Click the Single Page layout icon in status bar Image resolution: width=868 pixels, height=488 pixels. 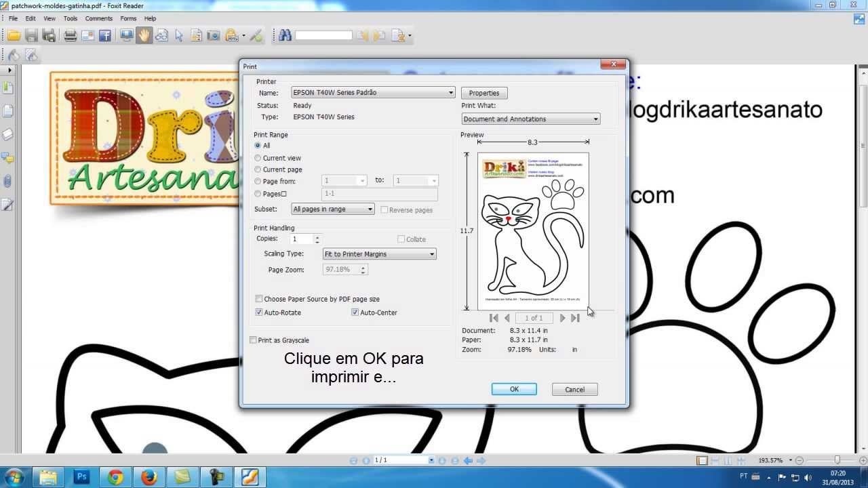[x=703, y=461]
